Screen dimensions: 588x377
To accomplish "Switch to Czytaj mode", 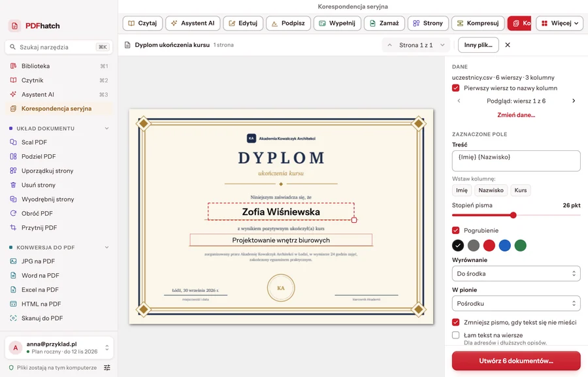I will click(x=142, y=24).
